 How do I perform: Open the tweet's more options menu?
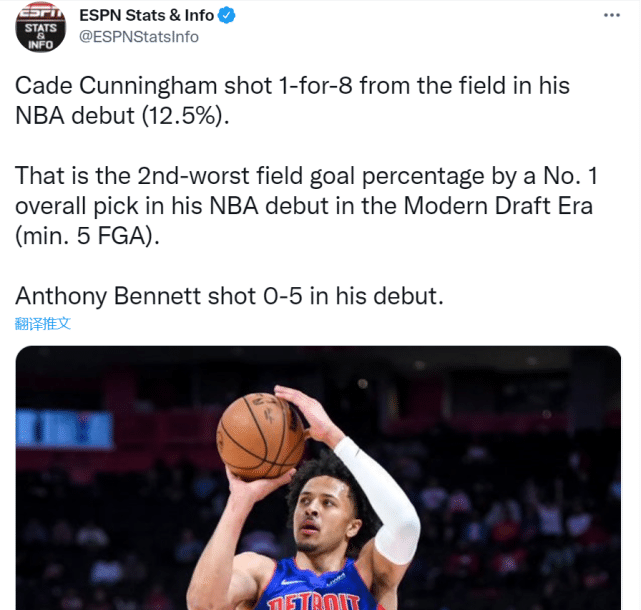(x=611, y=17)
